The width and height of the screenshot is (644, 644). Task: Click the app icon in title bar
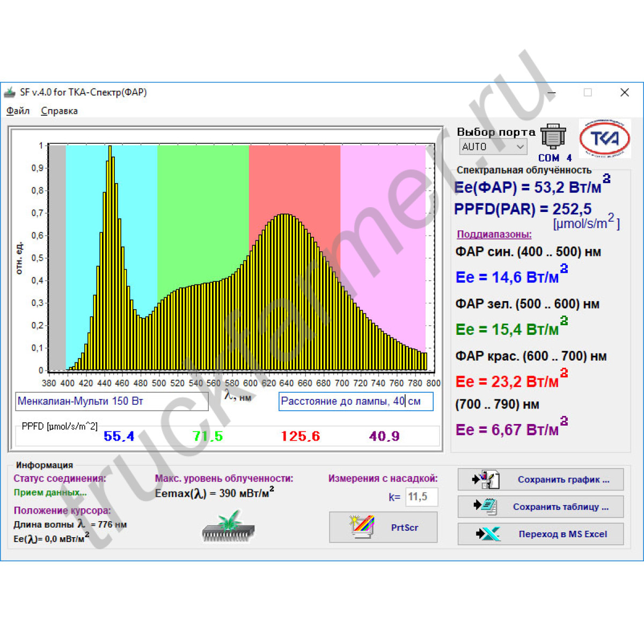click(x=10, y=92)
